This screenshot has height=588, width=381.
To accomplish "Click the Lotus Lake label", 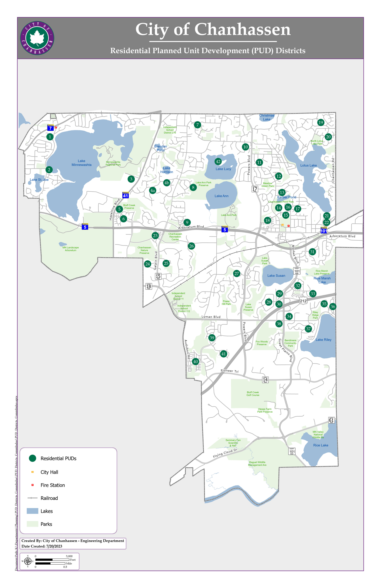I will click(309, 165).
